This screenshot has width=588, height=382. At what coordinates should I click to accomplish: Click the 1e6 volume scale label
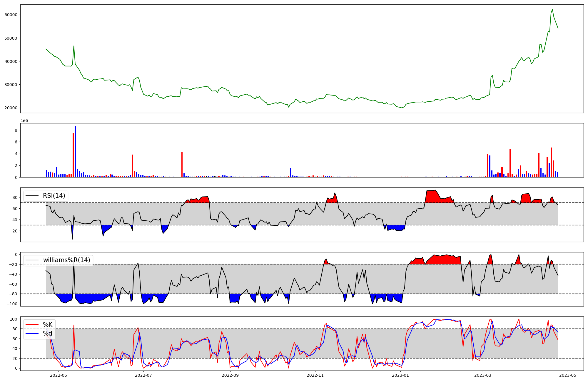24,121
